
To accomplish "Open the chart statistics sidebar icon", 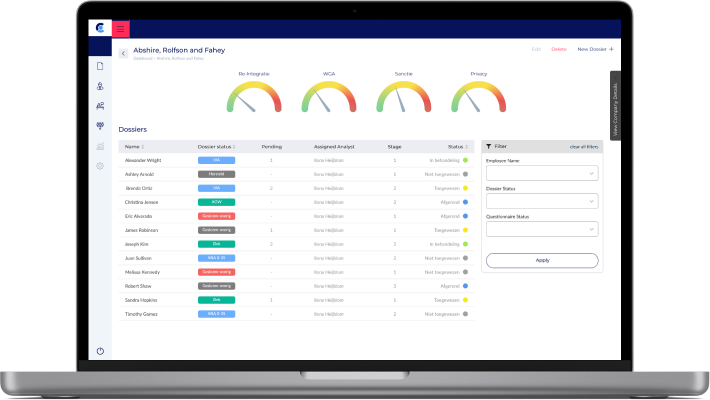I will click(100, 146).
